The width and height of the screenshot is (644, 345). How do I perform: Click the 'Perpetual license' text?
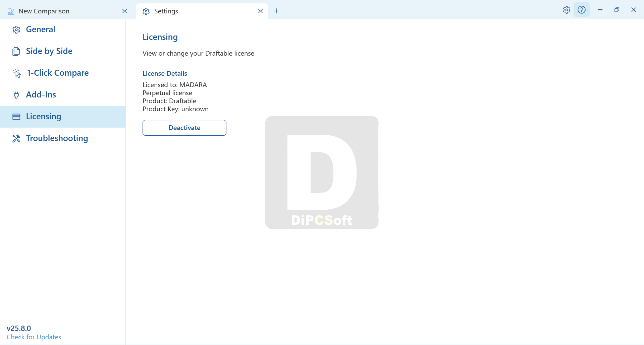(167, 93)
